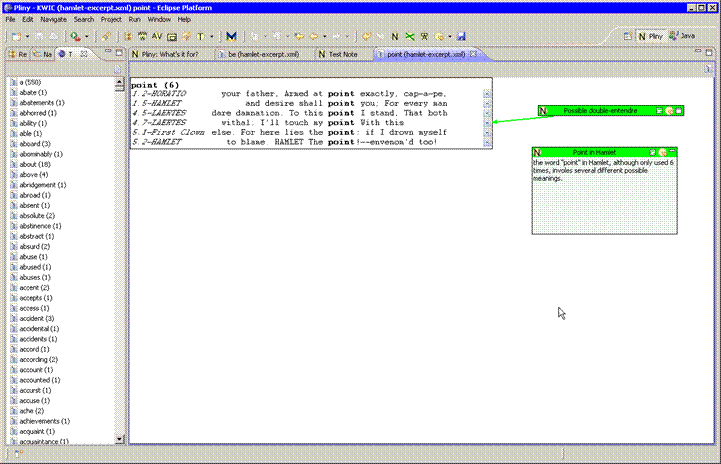Image resolution: width=721 pixels, height=464 pixels.
Task: Click the small button on the 1.2-HORATIO KWIC line
Action: [487, 94]
